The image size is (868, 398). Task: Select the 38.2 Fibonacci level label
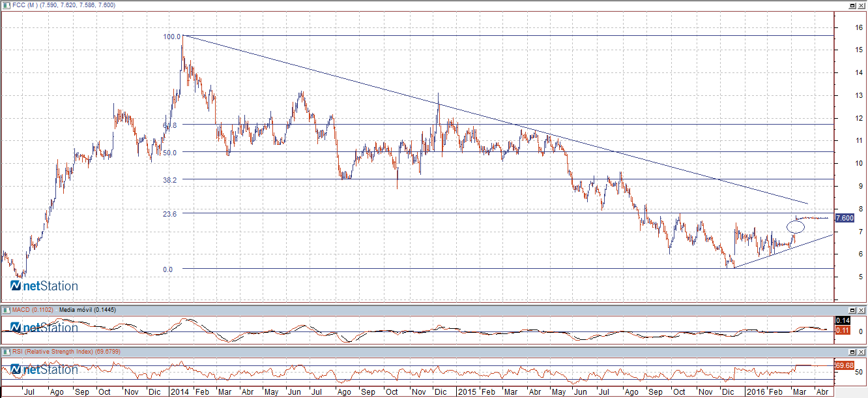(170, 179)
